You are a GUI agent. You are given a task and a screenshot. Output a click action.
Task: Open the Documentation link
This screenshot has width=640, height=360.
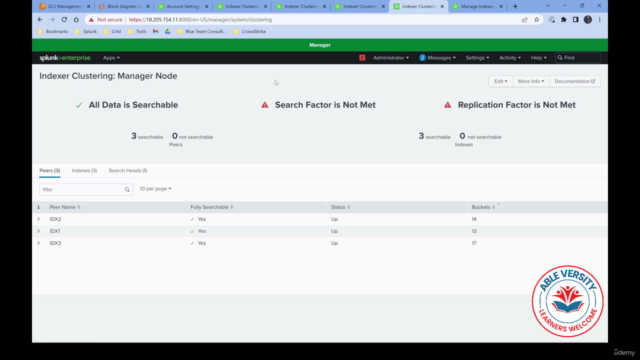point(575,81)
